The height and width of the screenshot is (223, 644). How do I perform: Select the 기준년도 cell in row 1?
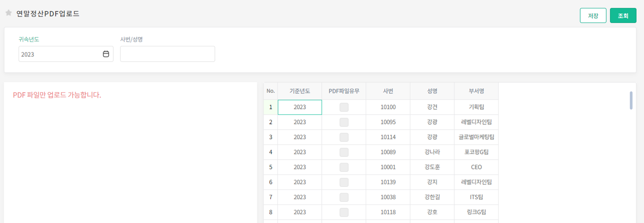point(299,107)
